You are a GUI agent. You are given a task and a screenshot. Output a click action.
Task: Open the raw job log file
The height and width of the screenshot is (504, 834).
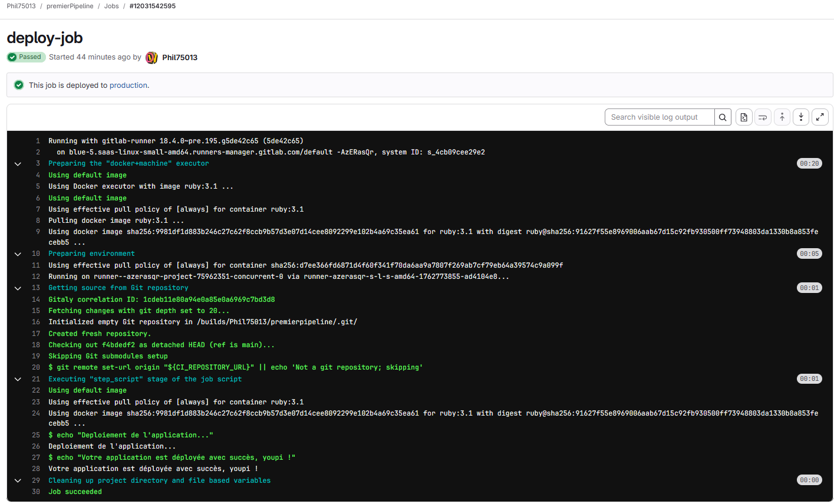pyautogui.click(x=744, y=117)
